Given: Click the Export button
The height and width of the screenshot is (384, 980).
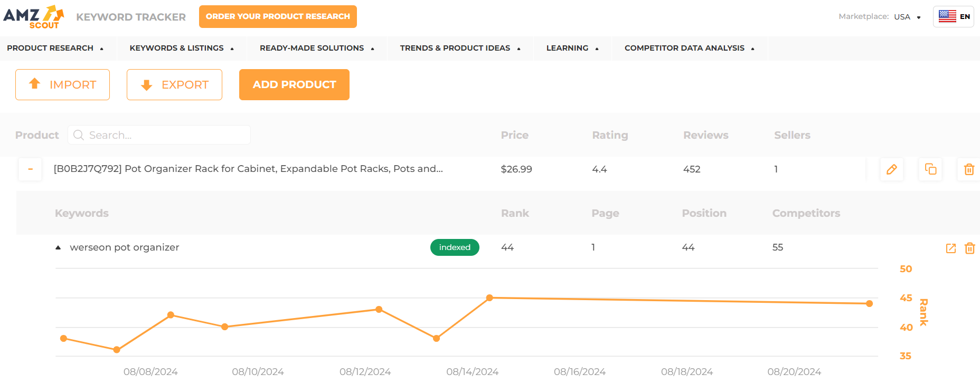Looking at the screenshot, I should (x=174, y=84).
